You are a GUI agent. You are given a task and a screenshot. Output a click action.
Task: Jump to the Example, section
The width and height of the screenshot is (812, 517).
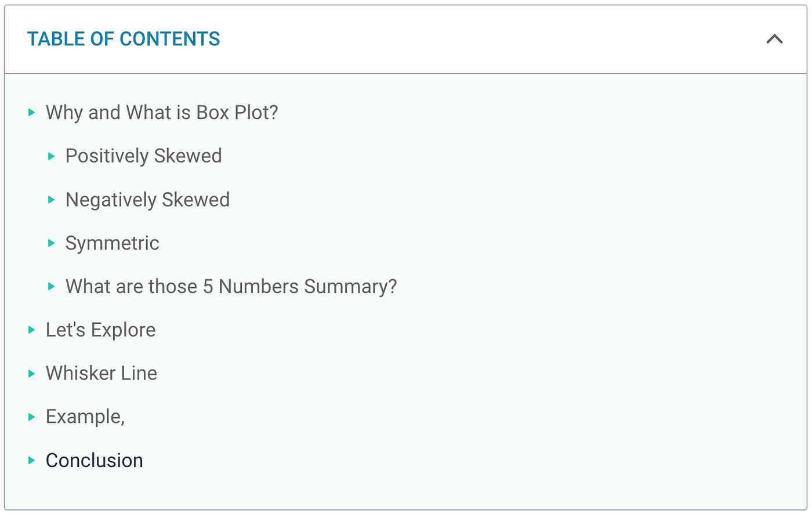(x=85, y=417)
